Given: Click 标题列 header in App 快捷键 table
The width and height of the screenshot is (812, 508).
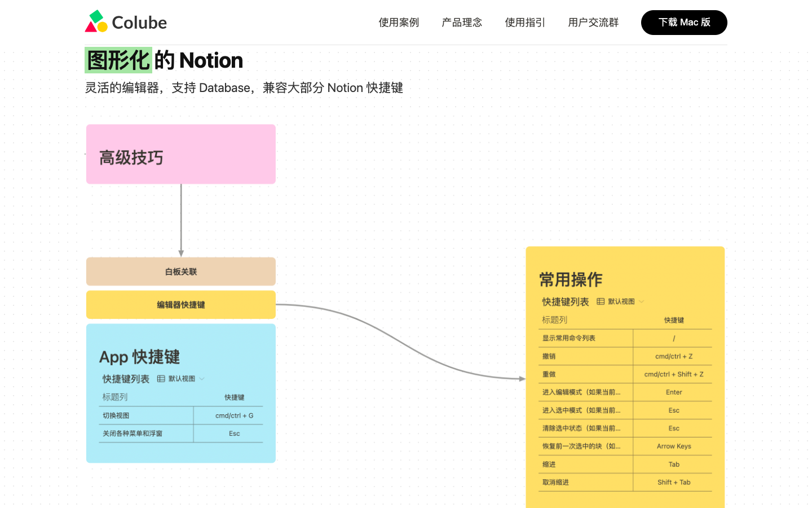Looking at the screenshot, I should click(x=114, y=397).
